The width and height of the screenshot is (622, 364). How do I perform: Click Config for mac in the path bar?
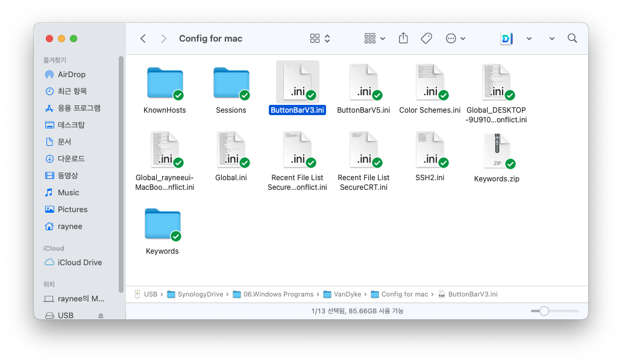pos(400,294)
